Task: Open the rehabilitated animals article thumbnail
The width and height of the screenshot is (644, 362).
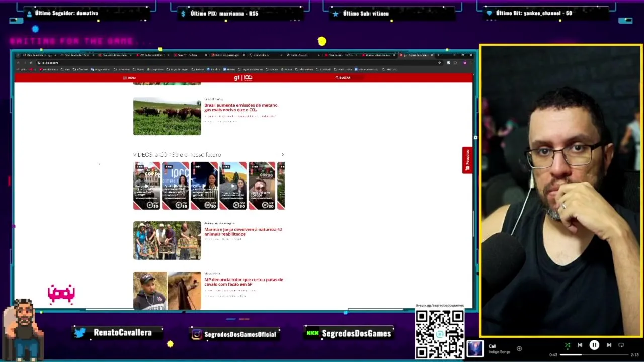Action: [x=167, y=240]
